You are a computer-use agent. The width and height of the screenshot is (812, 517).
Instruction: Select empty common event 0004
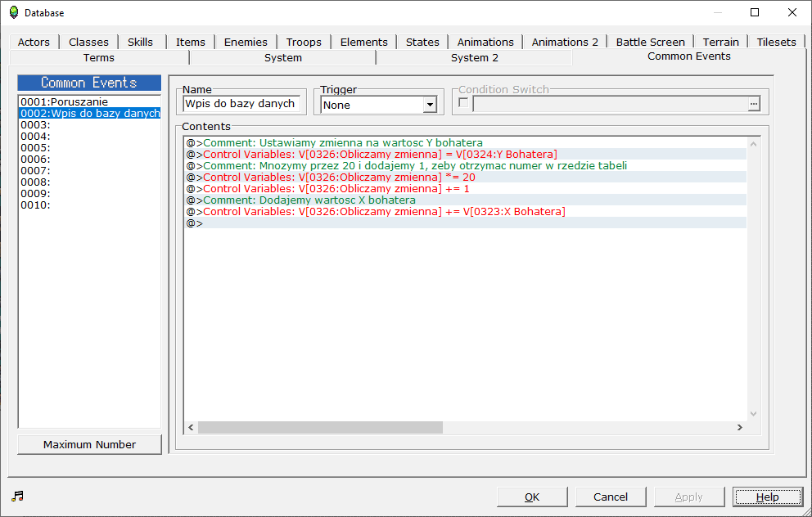(89, 136)
